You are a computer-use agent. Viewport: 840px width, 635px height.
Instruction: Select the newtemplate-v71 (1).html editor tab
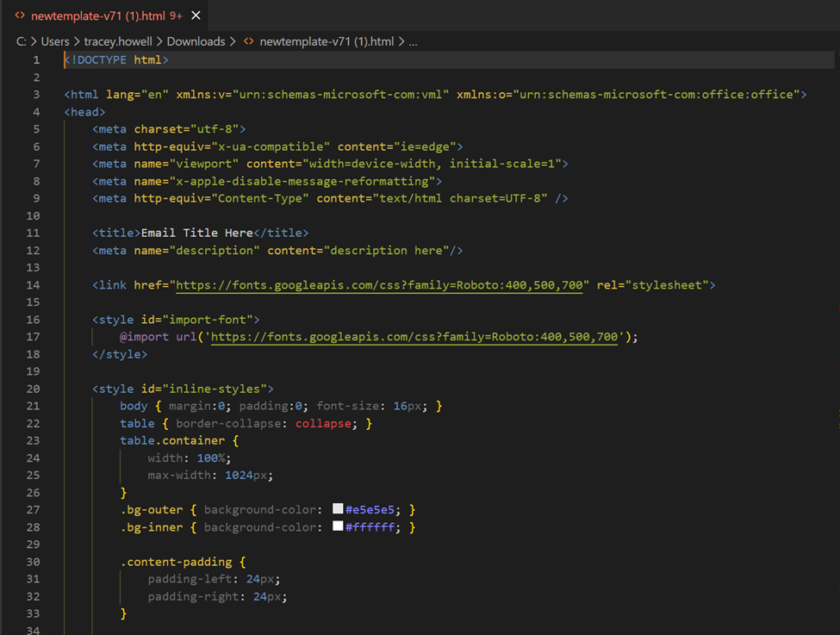tap(96, 16)
